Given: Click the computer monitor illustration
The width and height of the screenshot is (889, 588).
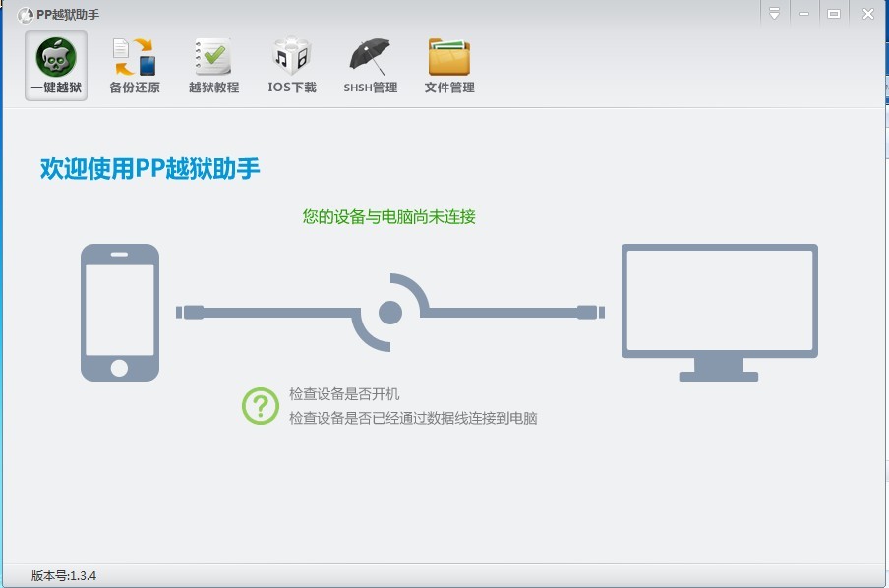Looking at the screenshot, I should pyautogui.click(x=719, y=312).
